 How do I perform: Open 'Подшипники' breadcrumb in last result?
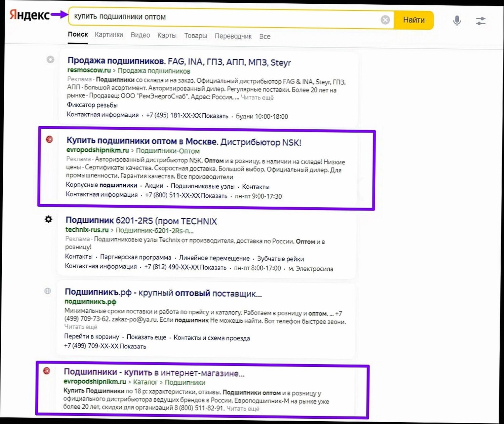(185, 383)
